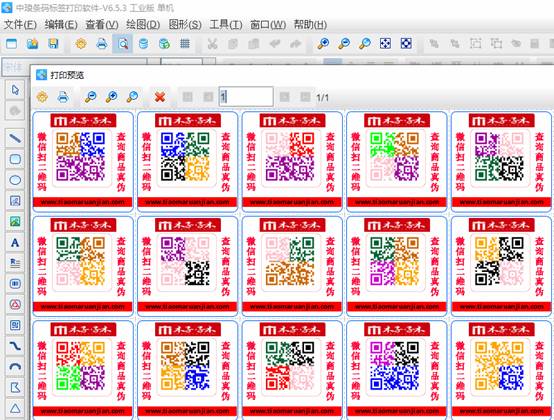The height and width of the screenshot is (420, 554).
Task: Zoom out with main toolbar magnifier minus
Action: pyautogui.click(x=344, y=44)
